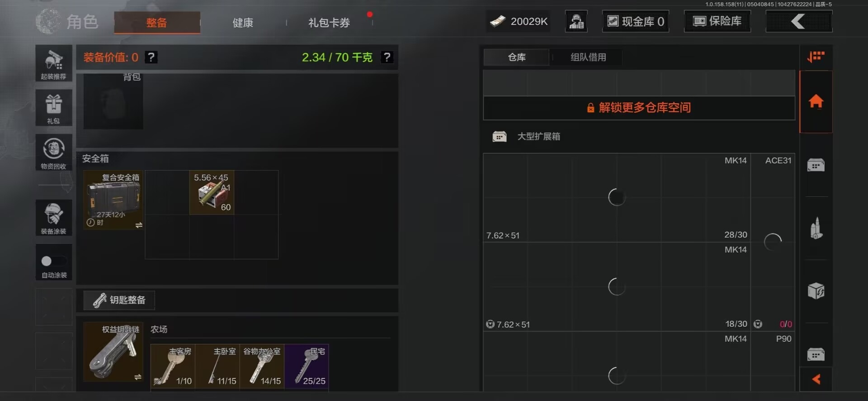
Task: Toggle the 自动涂装 auto skin switch
Action: [54, 261]
